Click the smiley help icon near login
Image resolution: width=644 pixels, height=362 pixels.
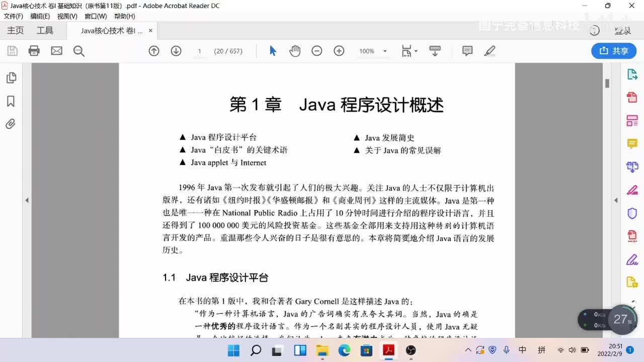[594, 31]
